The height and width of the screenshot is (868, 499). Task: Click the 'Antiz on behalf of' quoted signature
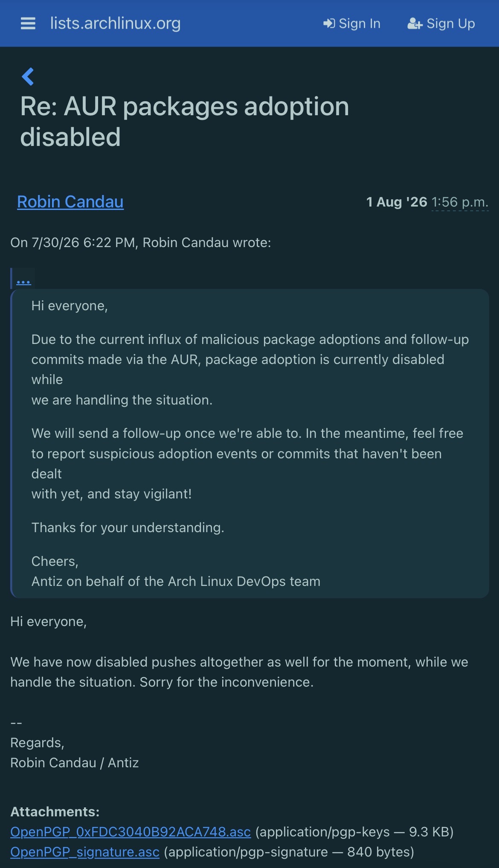point(176,581)
